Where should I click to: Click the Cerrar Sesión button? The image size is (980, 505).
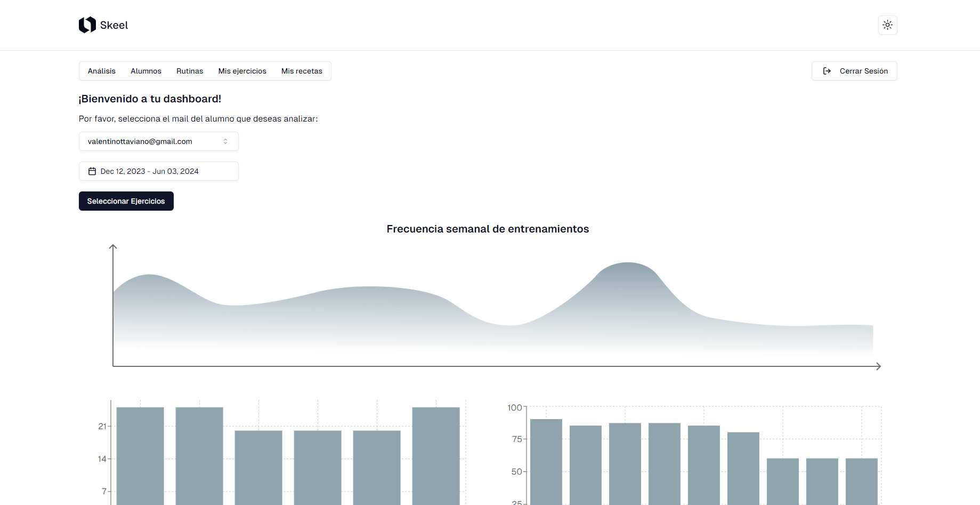click(854, 71)
